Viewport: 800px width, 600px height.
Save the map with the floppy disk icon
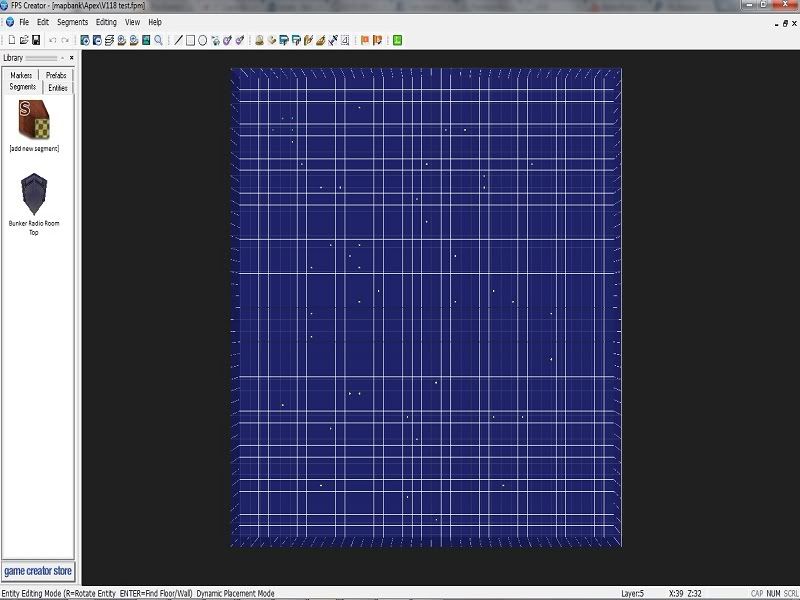point(36,40)
